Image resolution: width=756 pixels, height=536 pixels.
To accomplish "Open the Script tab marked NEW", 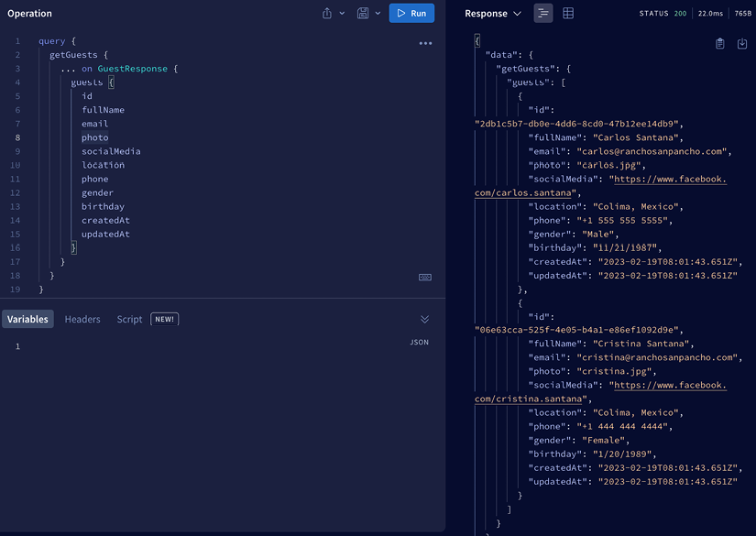I will tap(129, 319).
